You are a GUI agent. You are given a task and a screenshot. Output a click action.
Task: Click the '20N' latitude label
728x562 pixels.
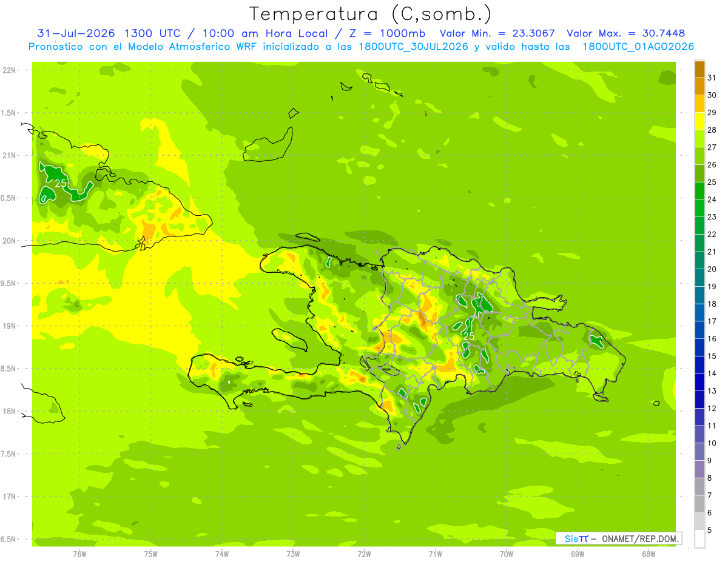9,241
